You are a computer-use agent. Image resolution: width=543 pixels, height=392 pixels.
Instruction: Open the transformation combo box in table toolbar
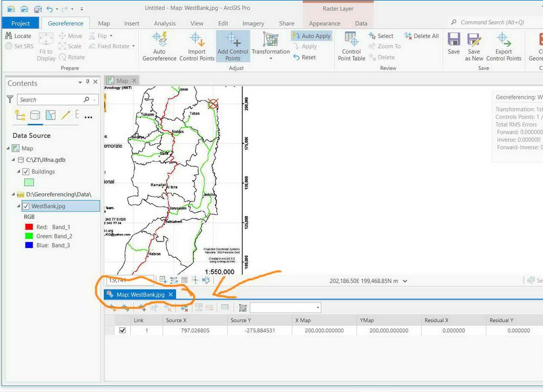coord(285,308)
